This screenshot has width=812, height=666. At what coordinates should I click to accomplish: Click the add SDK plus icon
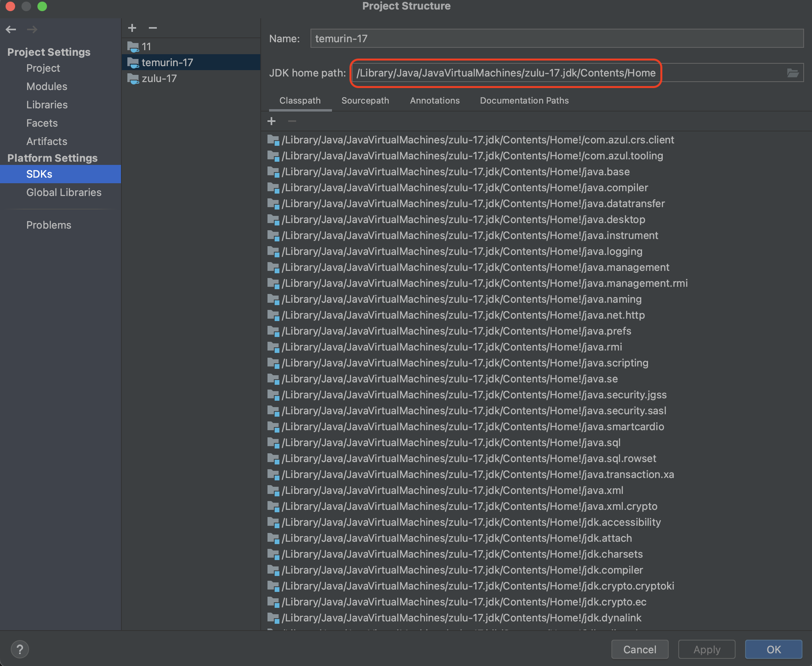click(132, 28)
